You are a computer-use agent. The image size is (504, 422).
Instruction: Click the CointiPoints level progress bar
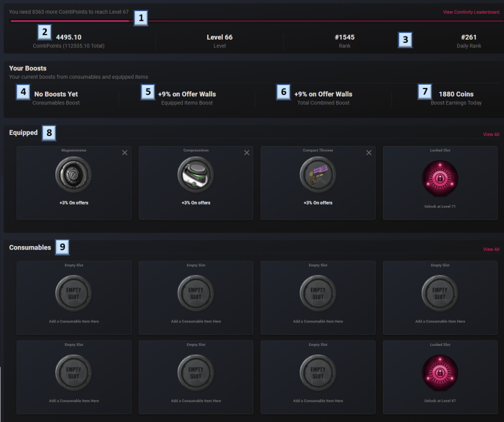[x=257, y=21]
